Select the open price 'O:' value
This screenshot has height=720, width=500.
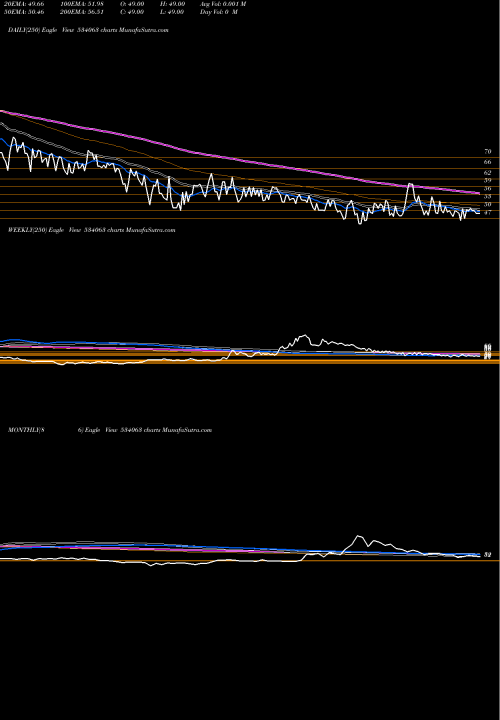point(132,4)
